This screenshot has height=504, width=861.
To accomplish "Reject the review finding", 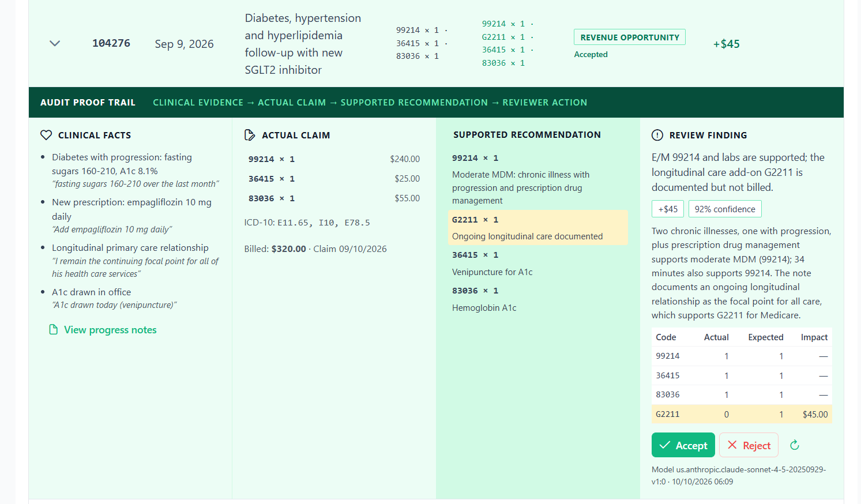I will point(749,445).
